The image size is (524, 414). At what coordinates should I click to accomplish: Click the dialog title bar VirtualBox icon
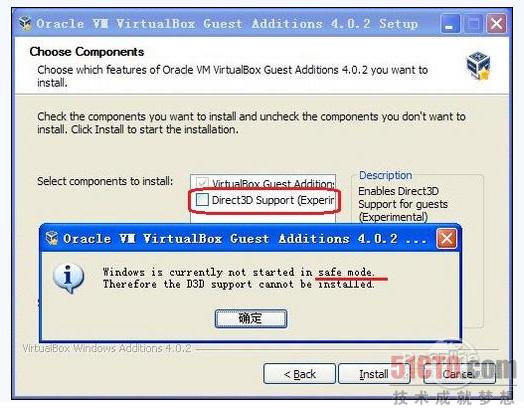coord(52,238)
